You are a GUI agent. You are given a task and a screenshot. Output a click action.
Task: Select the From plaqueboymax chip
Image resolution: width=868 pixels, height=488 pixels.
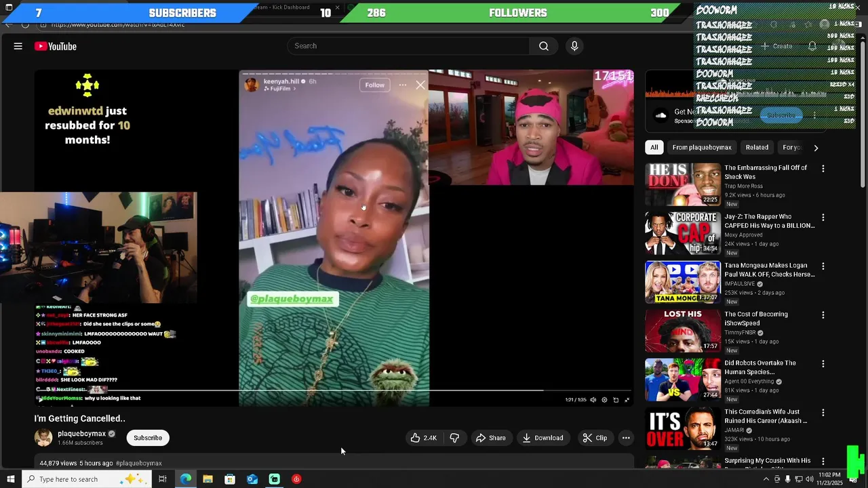(x=702, y=147)
